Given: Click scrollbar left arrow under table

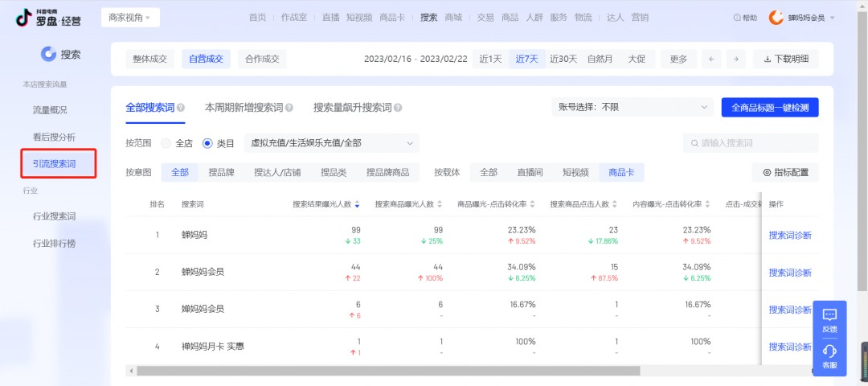Looking at the screenshot, I should 131,371.
